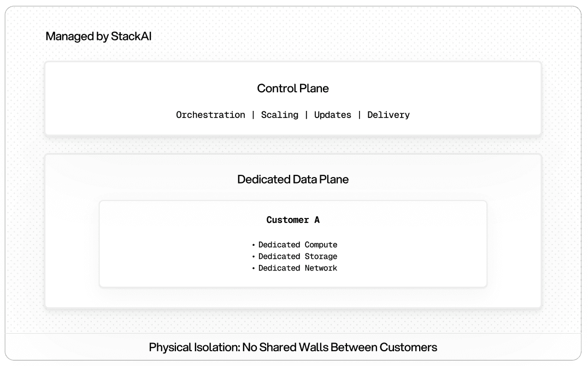Click the 'Managed by StackAI' heading

[x=98, y=37]
